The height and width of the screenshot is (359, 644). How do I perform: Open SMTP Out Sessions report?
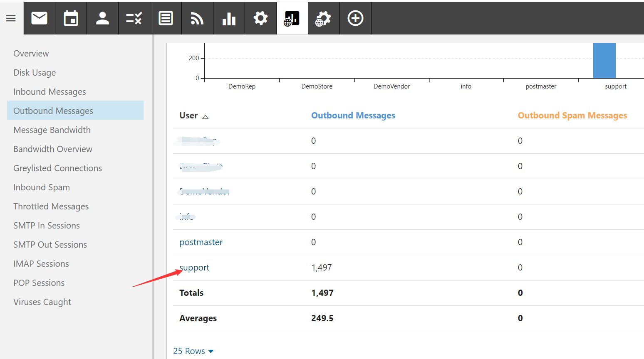[50, 244]
